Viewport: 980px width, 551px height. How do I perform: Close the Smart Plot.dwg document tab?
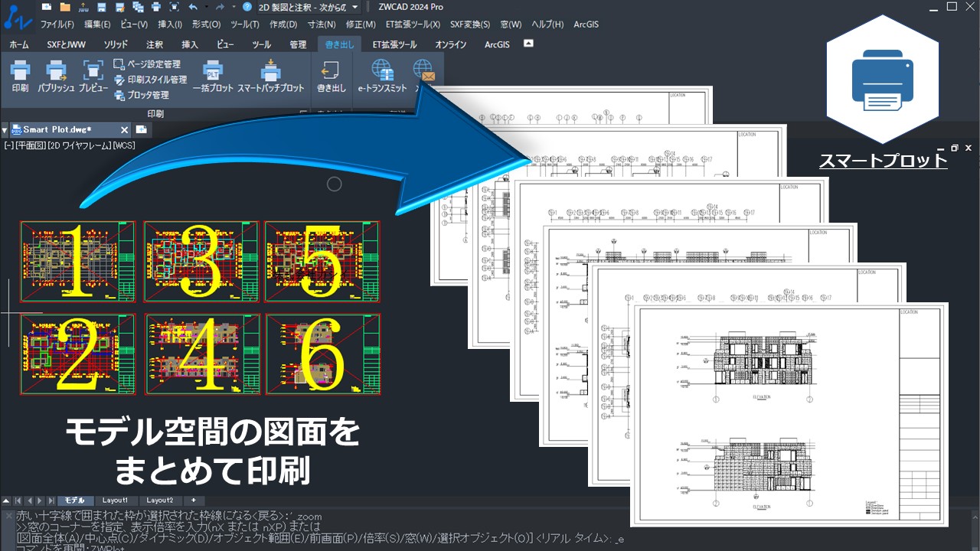point(125,130)
